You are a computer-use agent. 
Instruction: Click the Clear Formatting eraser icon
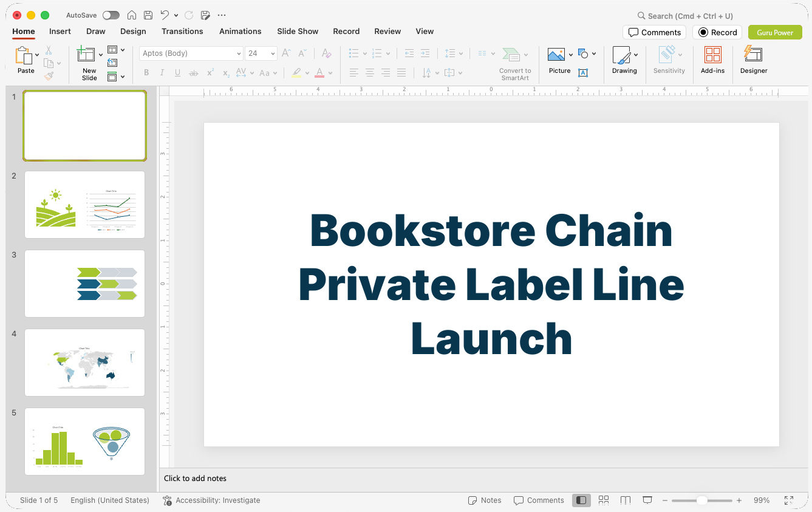click(x=326, y=53)
